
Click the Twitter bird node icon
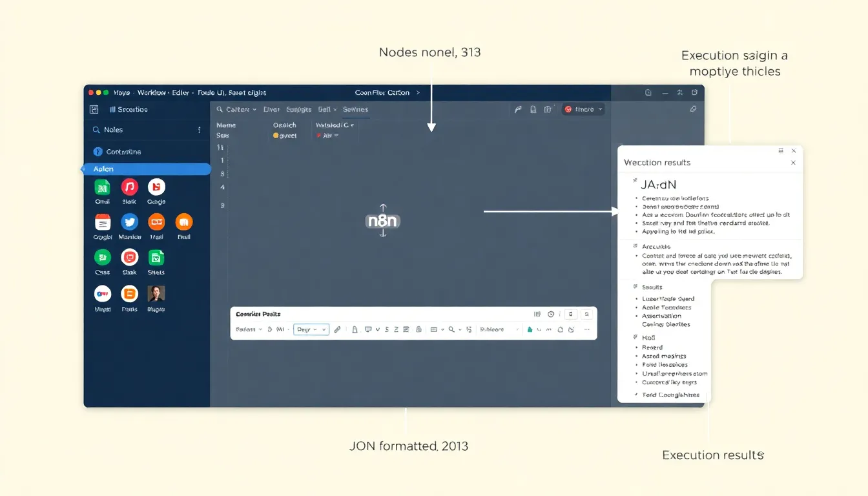[130, 222]
